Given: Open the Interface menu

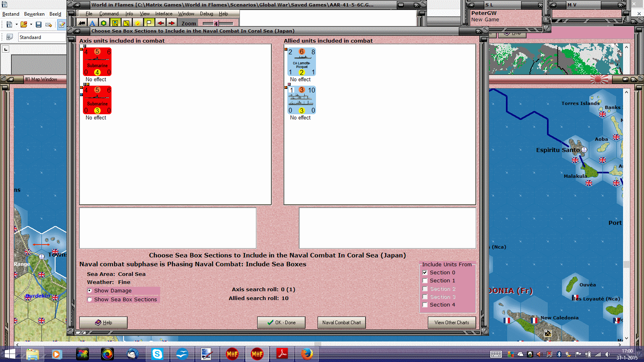Looking at the screenshot, I should [164, 14].
